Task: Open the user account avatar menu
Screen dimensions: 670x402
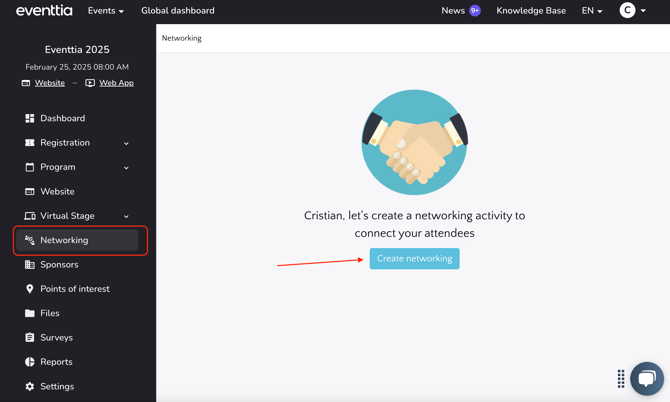Action: tap(631, 11)
